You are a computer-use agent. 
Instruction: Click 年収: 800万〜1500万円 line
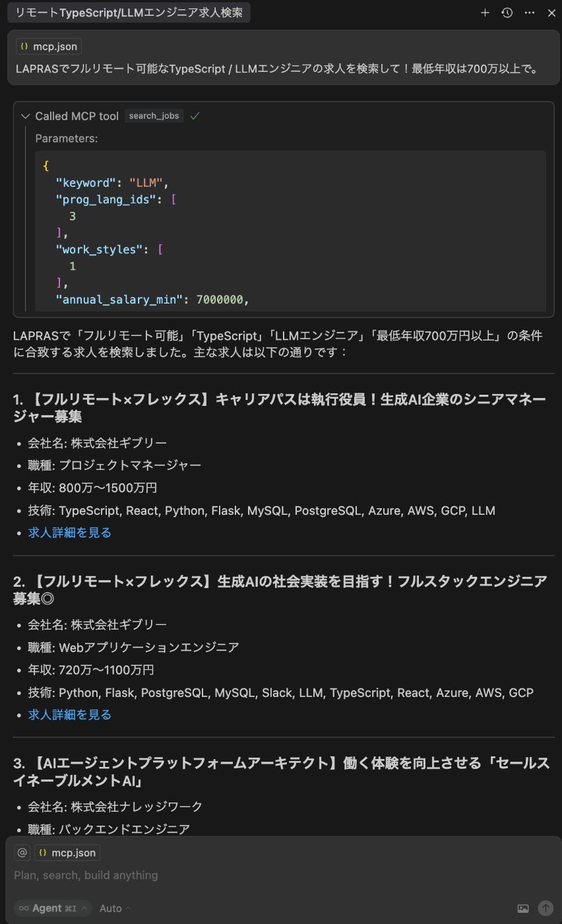92,488
